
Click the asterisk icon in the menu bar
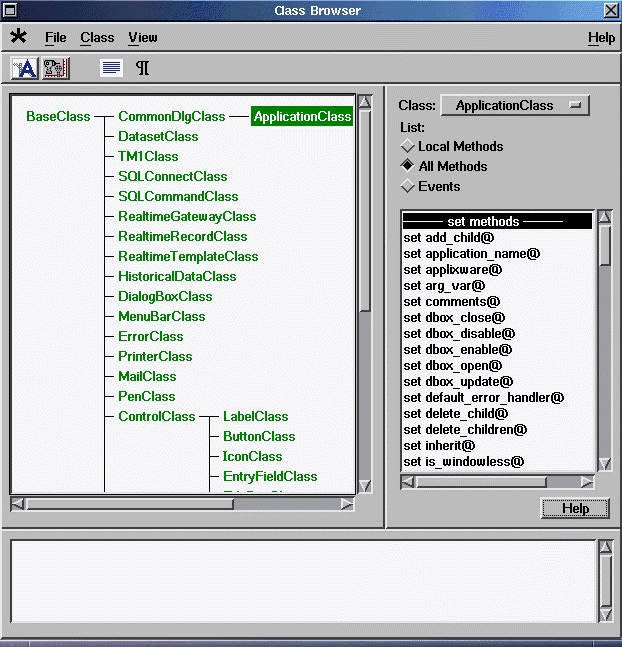pos(18,37)
